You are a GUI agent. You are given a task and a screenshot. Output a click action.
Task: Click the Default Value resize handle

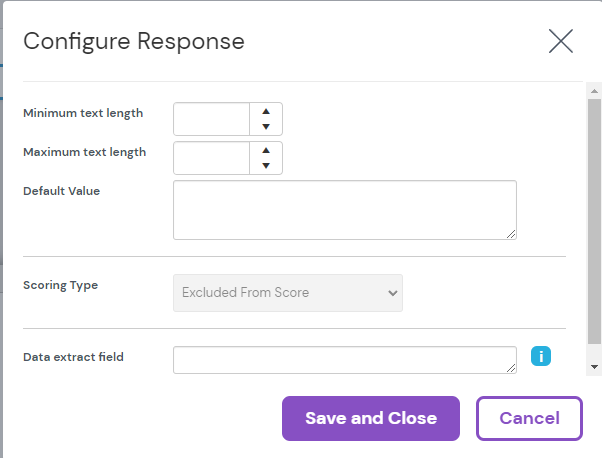pos(511,234)
